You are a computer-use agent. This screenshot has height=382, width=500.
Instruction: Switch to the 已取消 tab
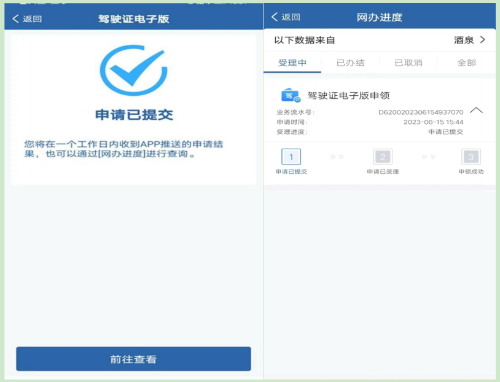[x=408, y=63]
